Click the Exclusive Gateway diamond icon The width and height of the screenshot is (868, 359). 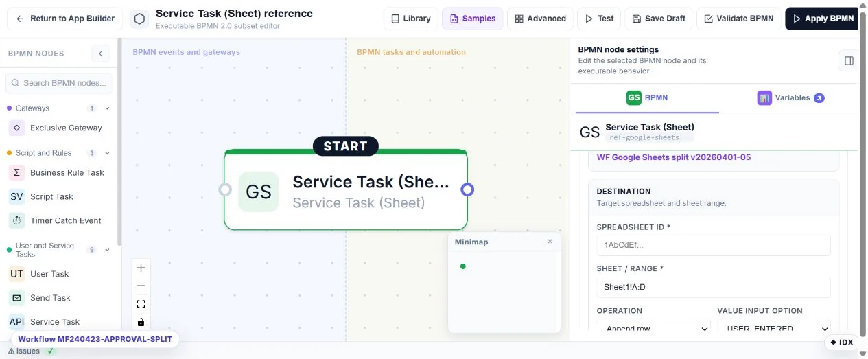[17, 128]
